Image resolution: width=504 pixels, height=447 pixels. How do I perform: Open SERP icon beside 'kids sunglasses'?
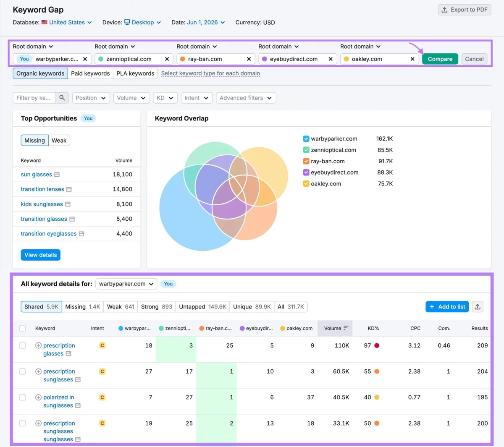click(x=68, y=204)
